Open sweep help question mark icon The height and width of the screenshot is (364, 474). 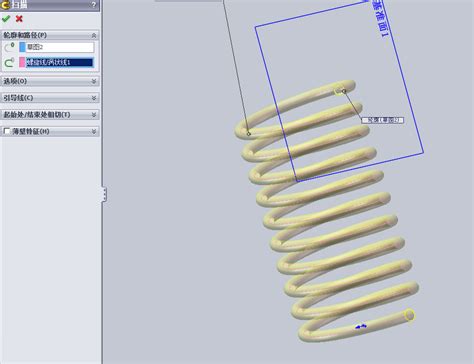94,5
